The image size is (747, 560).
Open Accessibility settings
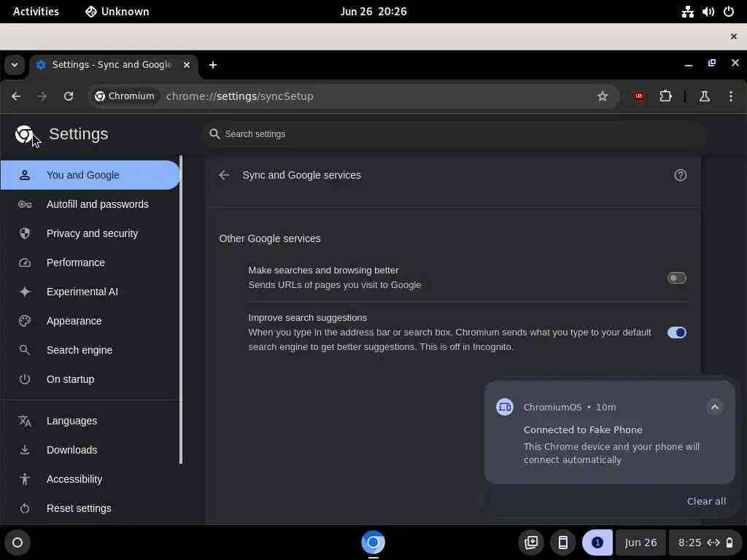click(x=90, y=479)
